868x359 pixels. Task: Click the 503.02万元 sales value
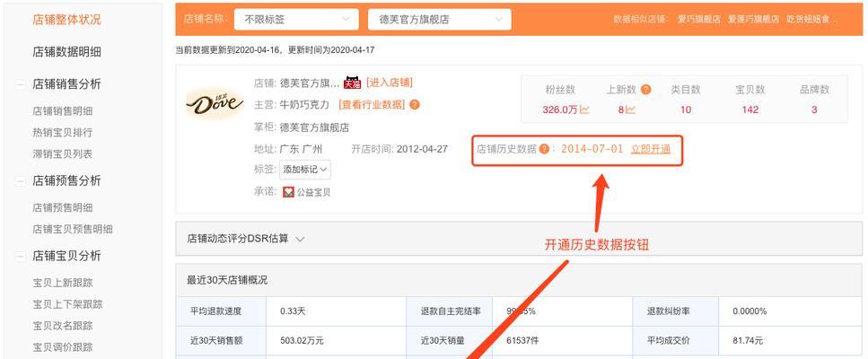point(302,340)
